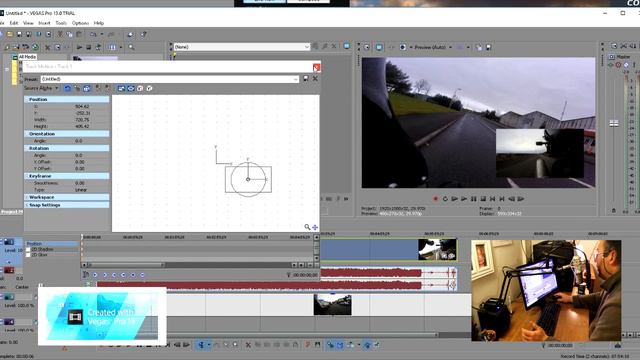Toggle Enable Rotation in Track Motion toolbar
Viewport: 640px width, 360px height.
[68, 88]
